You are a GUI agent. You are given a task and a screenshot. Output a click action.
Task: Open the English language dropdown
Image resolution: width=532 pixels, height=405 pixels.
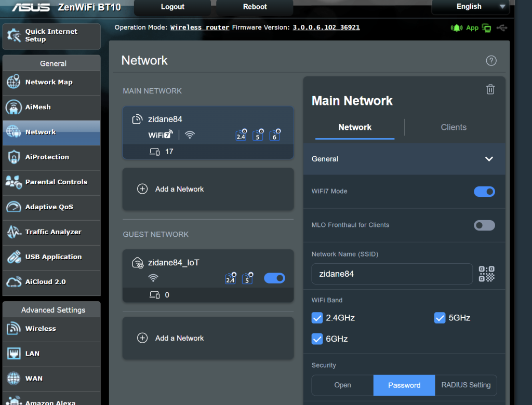[x=470, y=7]
